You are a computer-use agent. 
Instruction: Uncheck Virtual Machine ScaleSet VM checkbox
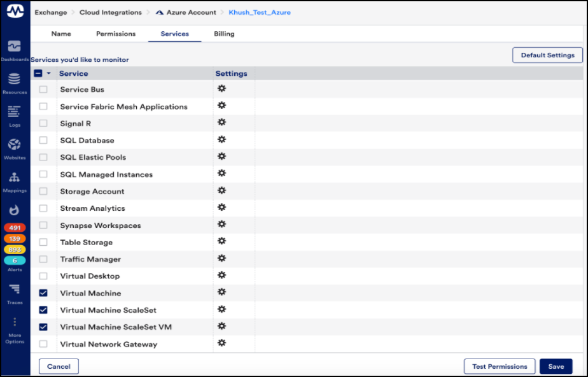43,327
